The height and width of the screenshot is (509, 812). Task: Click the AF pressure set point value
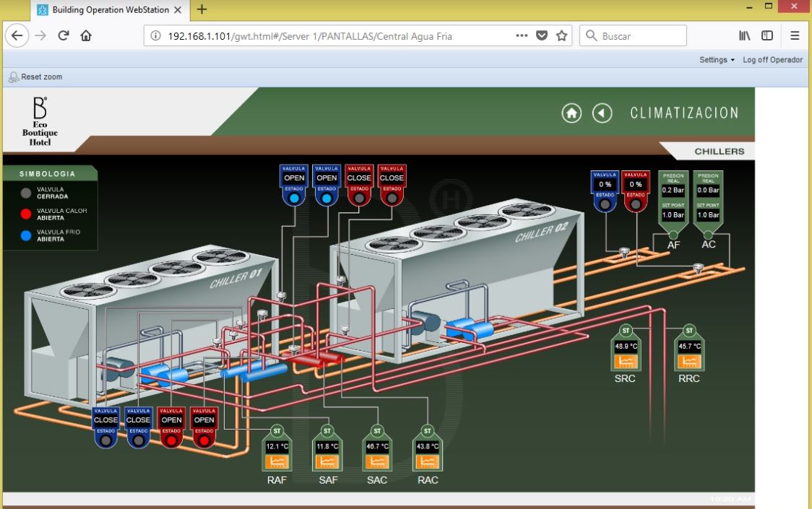[673, 215]
